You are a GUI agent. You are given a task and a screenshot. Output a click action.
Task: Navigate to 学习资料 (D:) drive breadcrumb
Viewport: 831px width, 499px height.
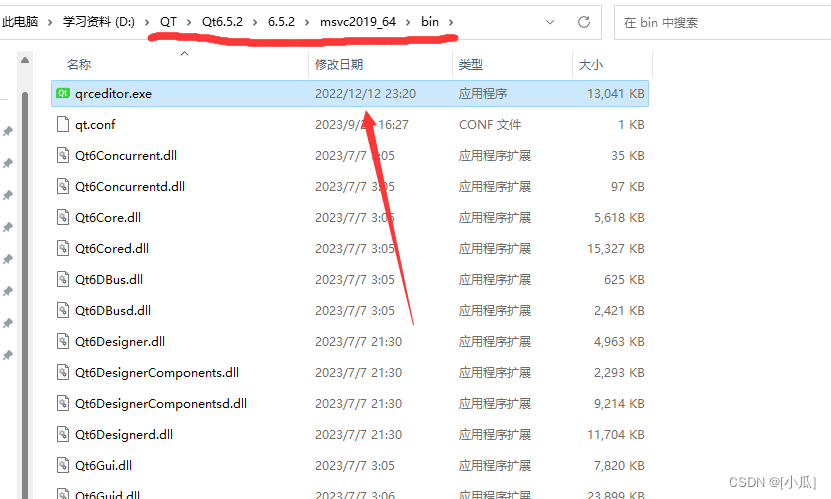pos(99,22)
